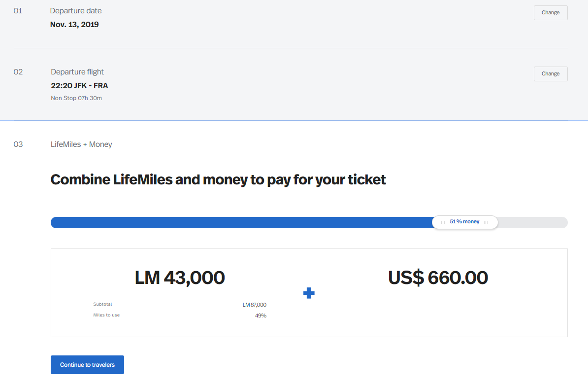Select the Nov. 13, 2019 date text
The width and height of the screenshot is (588, 385).
pos(74,24)
